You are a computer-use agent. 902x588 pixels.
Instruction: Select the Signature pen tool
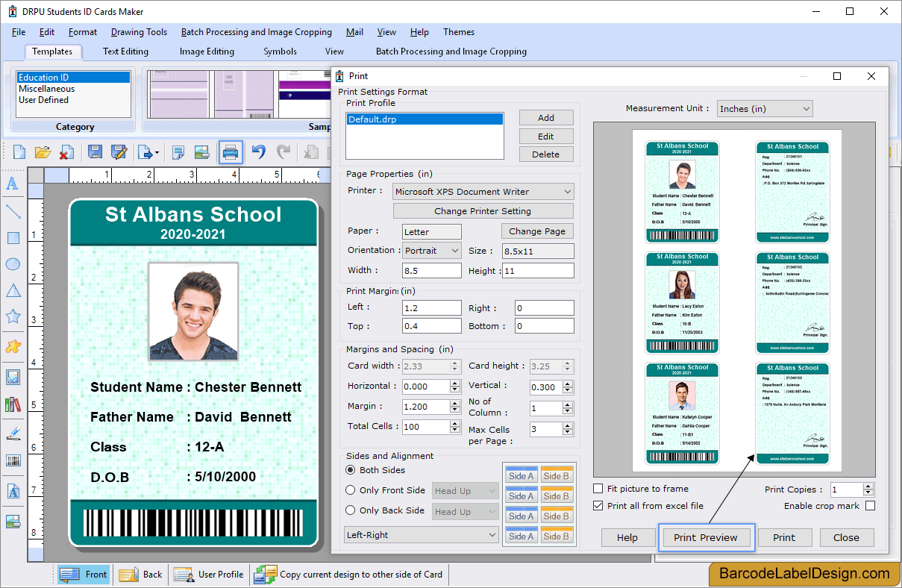pyautogui.click(x=12, y=432)
